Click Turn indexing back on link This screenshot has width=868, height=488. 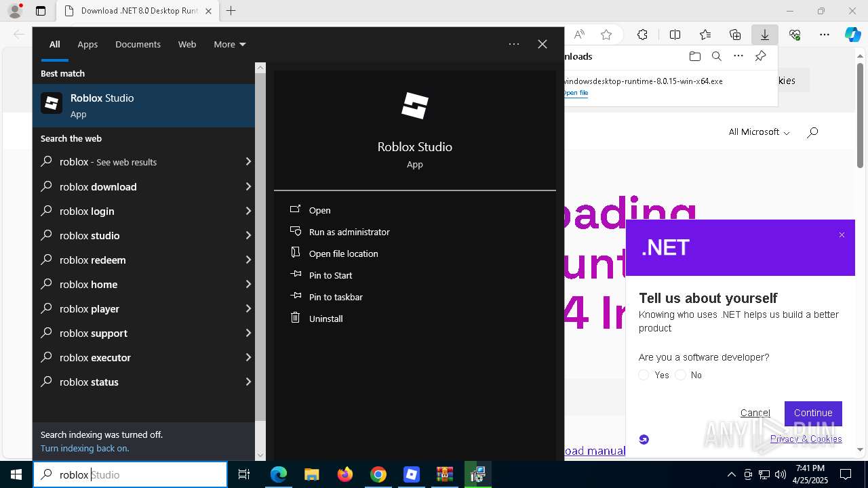[x=85, y=448]
